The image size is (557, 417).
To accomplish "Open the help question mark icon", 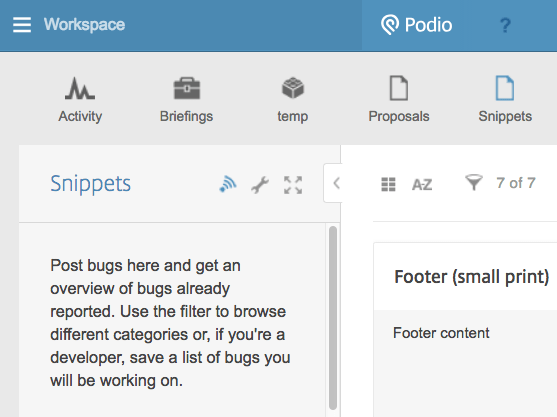I will [x=505, y=26].
